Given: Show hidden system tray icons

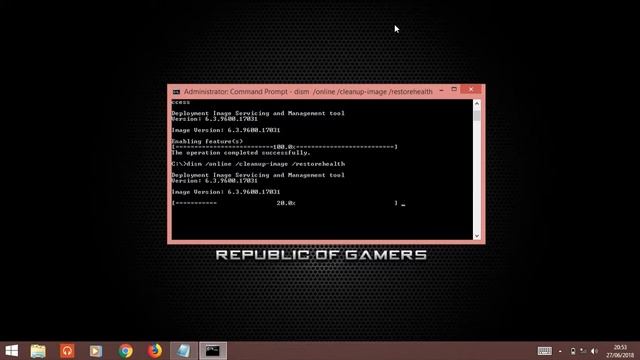Looking at the screenshot, I should coord(560,351).
